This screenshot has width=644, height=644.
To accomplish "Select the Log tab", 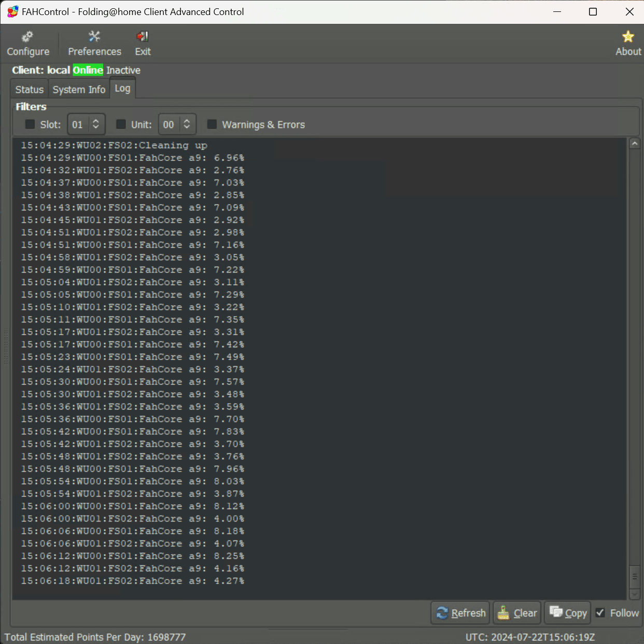I will tap(122, 88).
